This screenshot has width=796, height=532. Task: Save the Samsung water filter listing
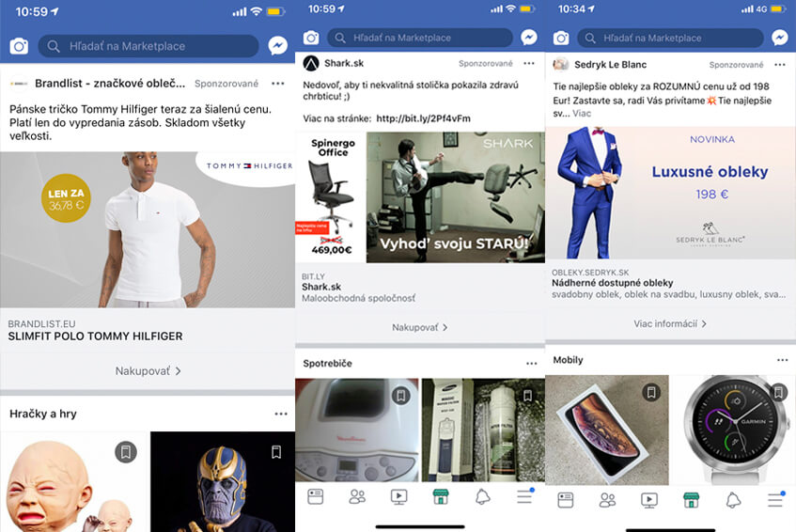[x=527, y=395]
